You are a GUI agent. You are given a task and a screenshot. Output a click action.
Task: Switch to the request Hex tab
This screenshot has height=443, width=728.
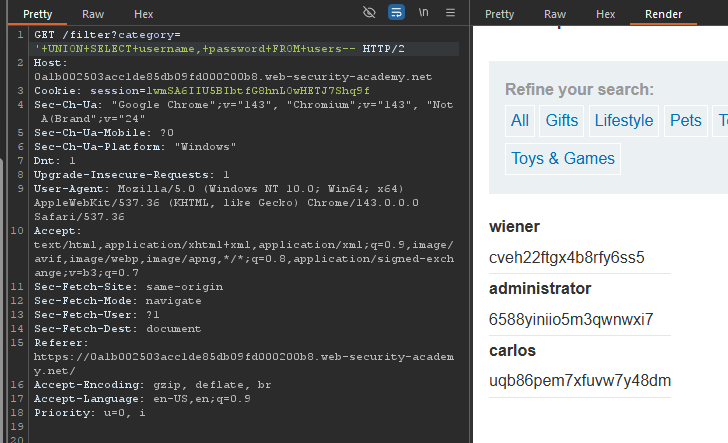click(143, 14)
